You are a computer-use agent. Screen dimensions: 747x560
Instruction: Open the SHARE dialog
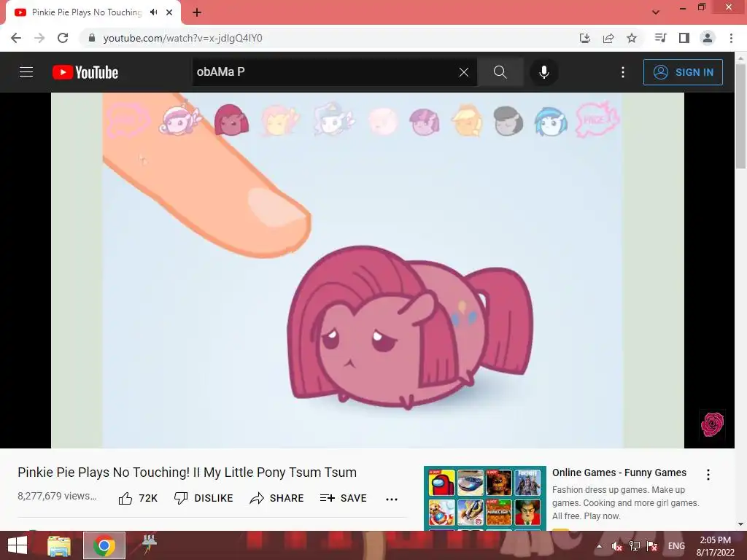276,498
